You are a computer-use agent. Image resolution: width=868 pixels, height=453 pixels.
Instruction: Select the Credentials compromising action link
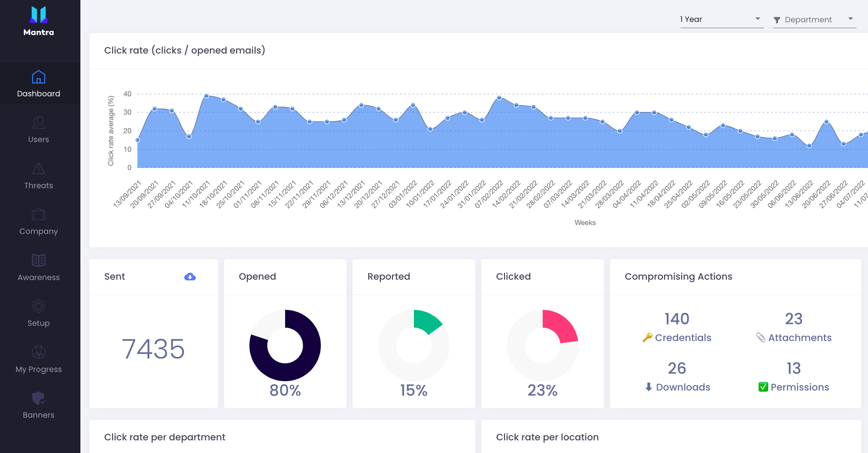click(x=683, y=338)
